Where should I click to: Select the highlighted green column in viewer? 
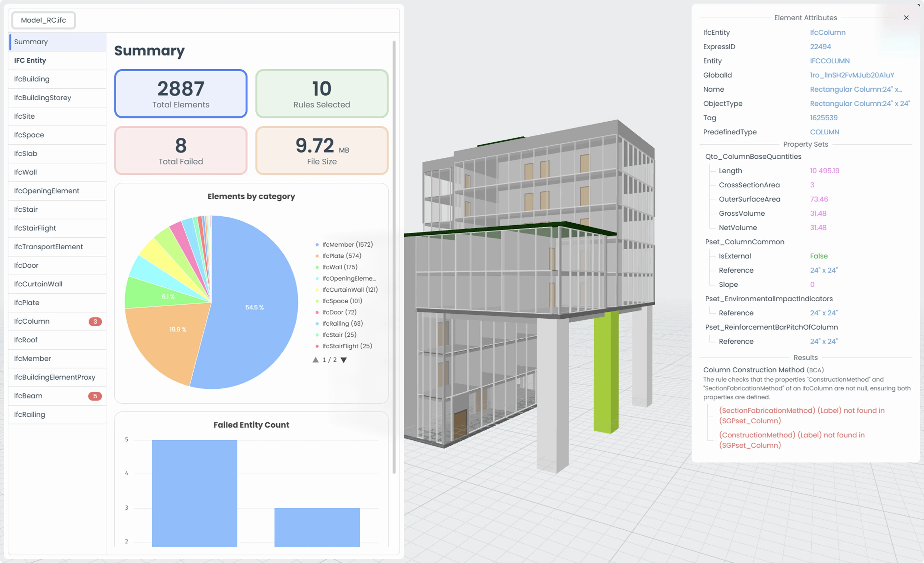coord(606,371)
